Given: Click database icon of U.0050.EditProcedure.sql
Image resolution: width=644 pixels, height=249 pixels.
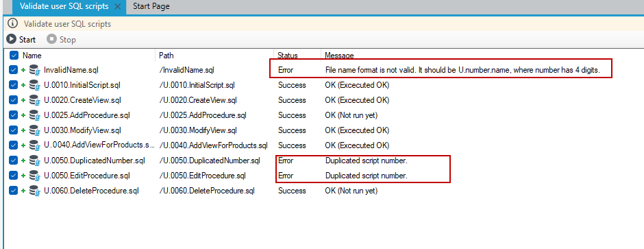Looking at the screenshot, I should point(34,176).
